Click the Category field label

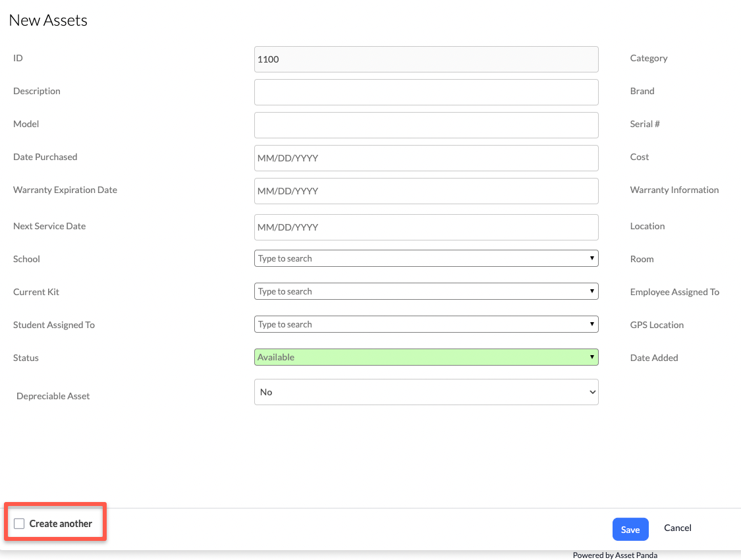tap(648, 58)
